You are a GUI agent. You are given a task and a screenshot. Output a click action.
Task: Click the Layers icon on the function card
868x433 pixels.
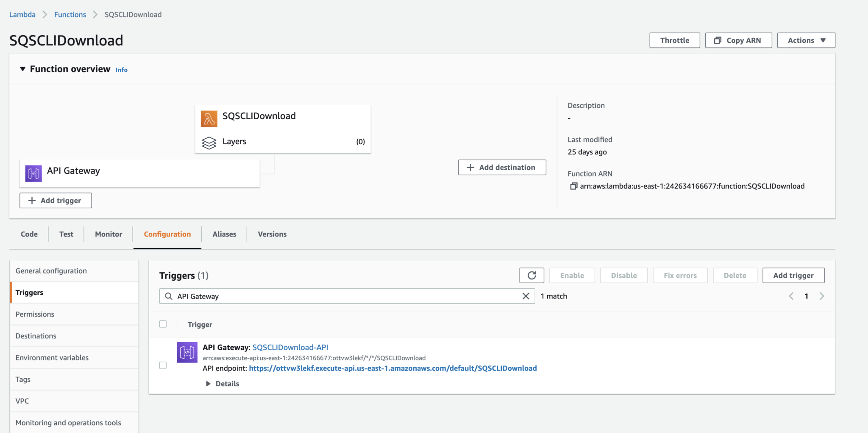[x=209, y=142]
